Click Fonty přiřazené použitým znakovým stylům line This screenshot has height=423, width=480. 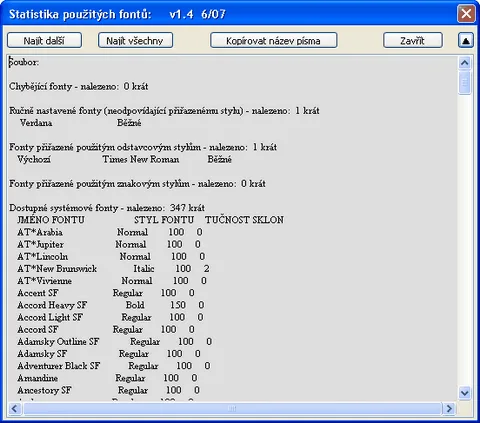point(137,184)
